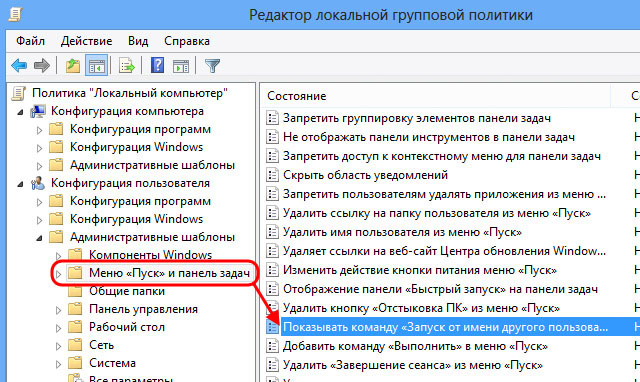Toggle the Show/Hide console tree button
Screen dimensions: 640x382
click(96, 65)
